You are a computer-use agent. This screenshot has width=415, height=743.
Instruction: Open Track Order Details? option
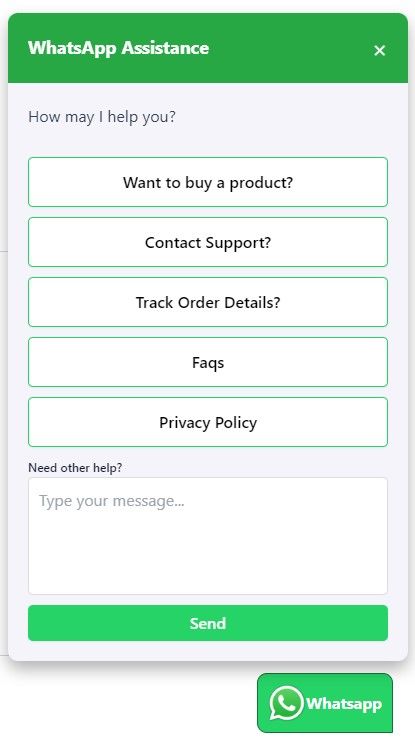coord(208,302)
